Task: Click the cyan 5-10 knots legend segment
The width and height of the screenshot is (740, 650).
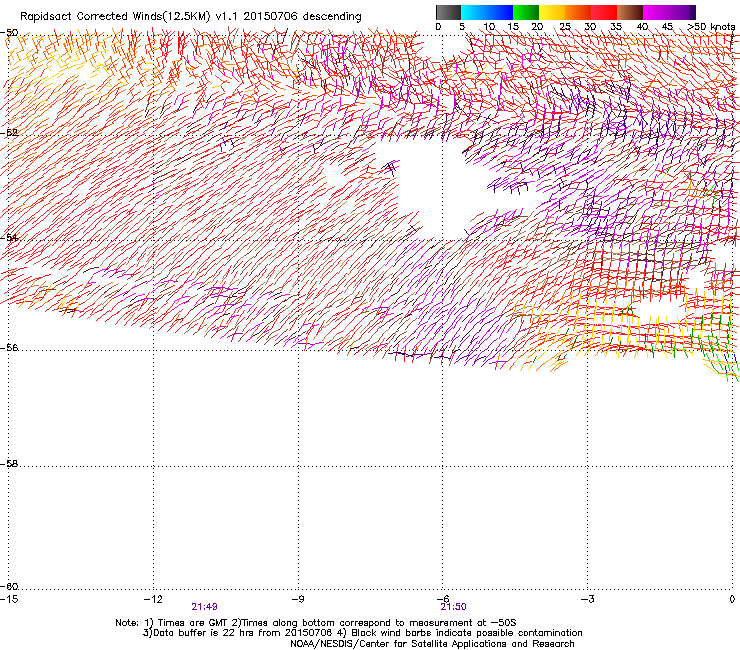Action: point(474,12)
